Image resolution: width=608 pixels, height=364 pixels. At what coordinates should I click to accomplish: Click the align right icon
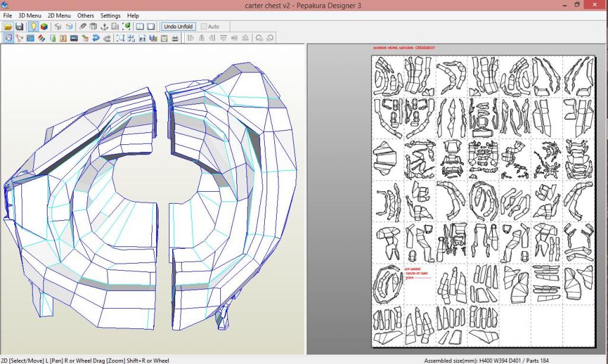(212, 38)
